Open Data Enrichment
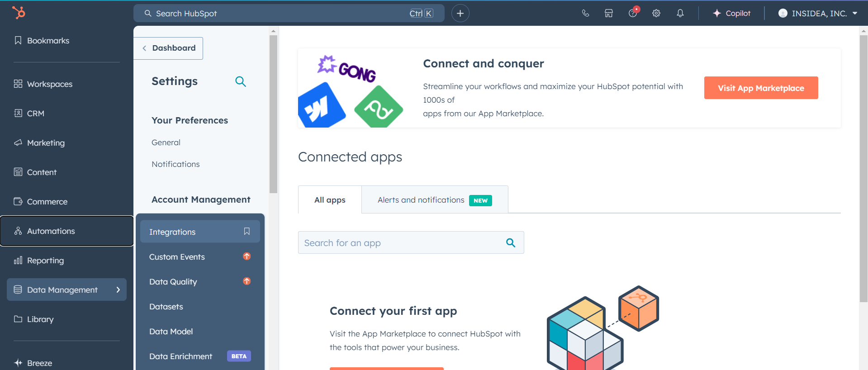Screen dimensions: 868x370 (180, 356)
